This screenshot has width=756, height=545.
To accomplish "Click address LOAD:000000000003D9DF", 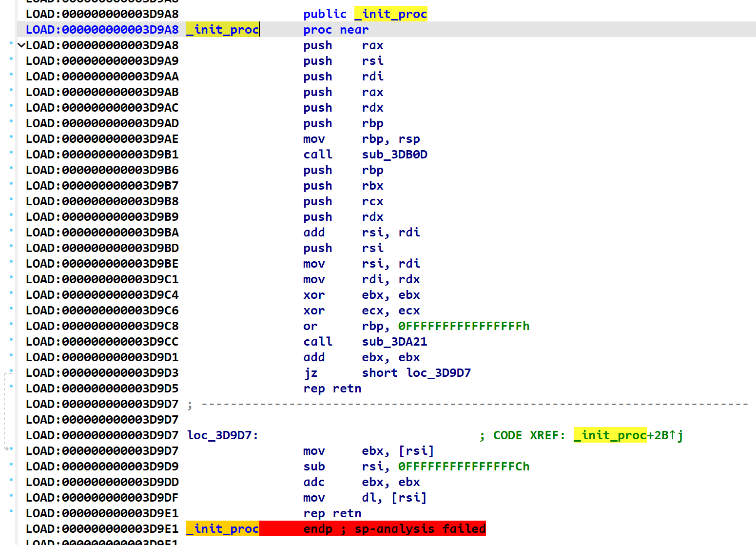I will pos(102,498).
